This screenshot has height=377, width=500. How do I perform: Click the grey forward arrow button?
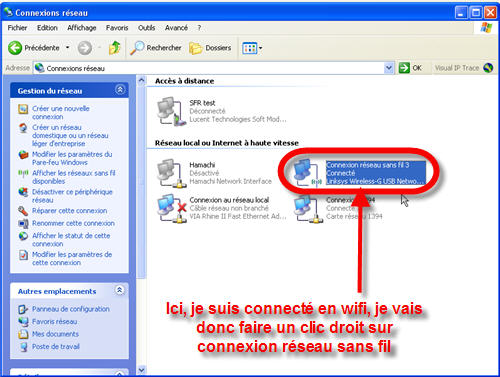(x=85, y=48)
